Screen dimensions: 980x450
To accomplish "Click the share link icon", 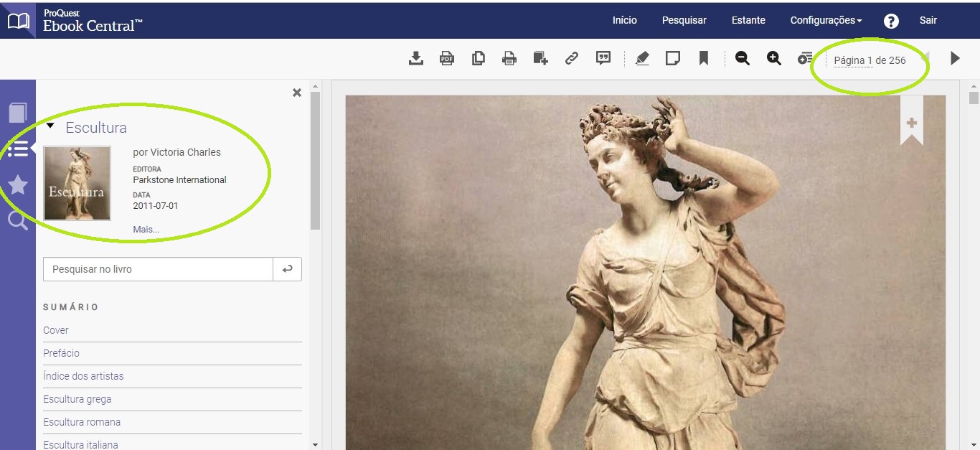I will 572,59.
